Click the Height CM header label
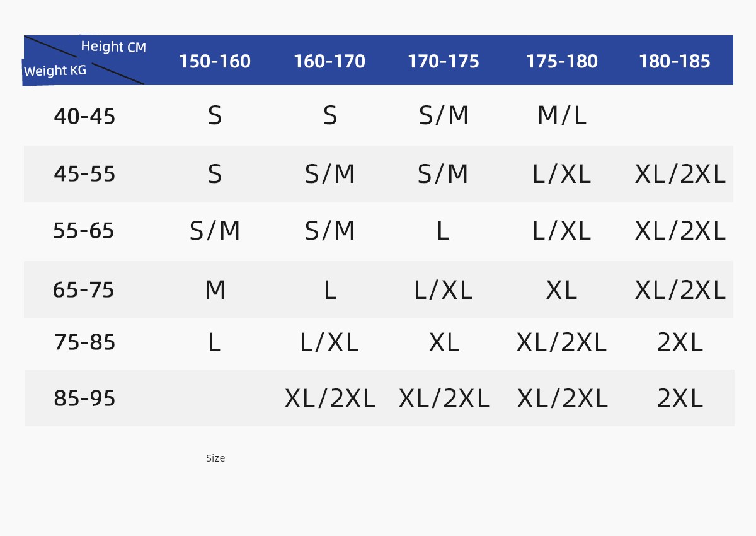 [x=113, y=47]
